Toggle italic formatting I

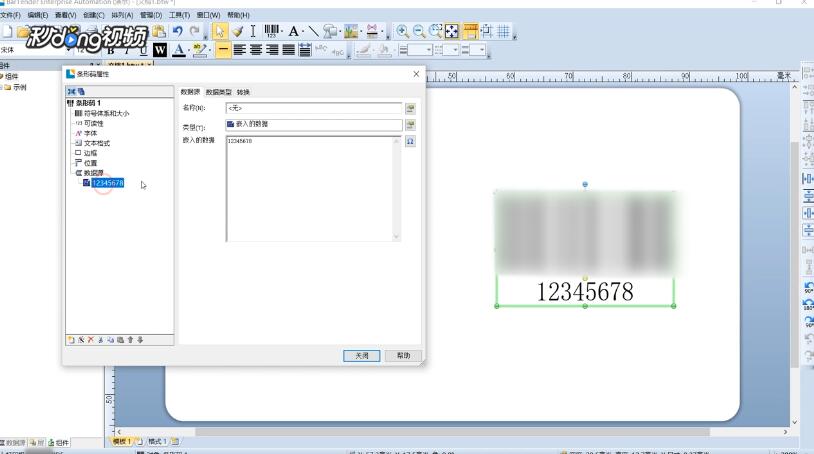tap(126, 50)
